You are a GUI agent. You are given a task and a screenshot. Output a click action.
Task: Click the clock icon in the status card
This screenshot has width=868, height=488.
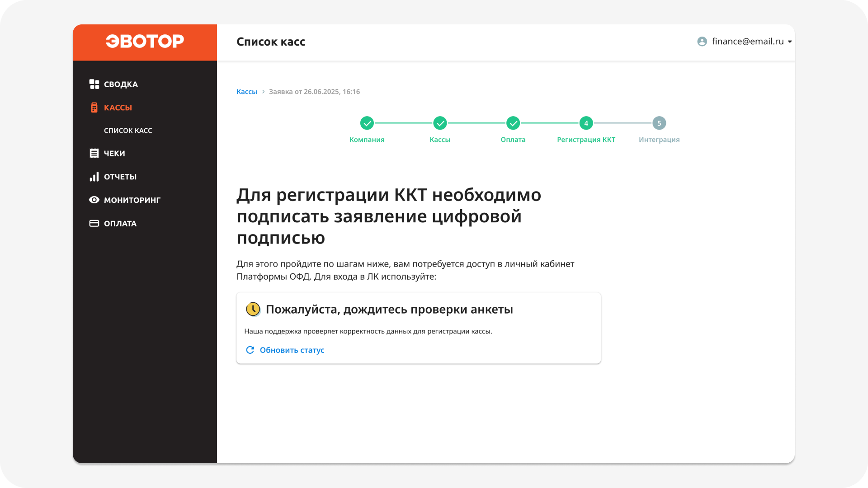(253, 310)
